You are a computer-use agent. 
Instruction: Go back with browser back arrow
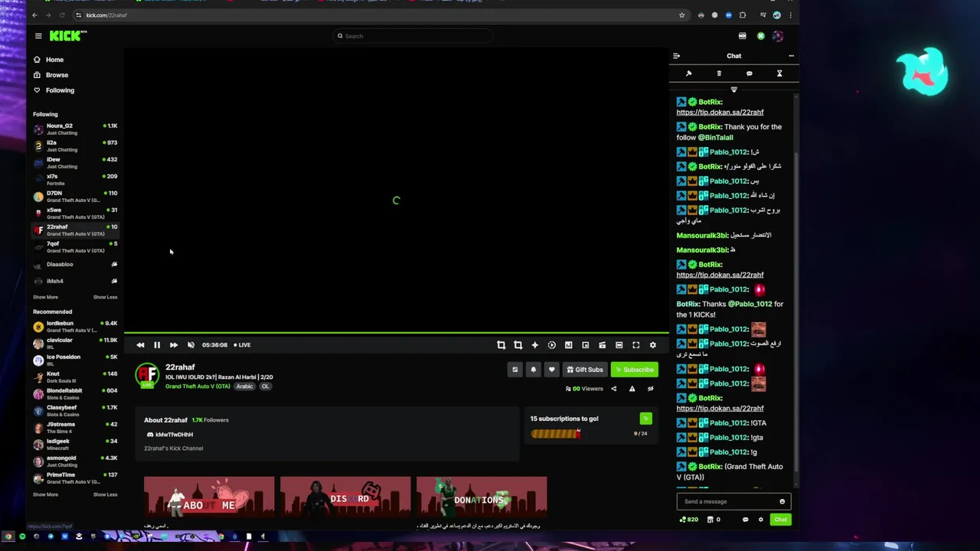pyautogui.click(x=34, y=15)
